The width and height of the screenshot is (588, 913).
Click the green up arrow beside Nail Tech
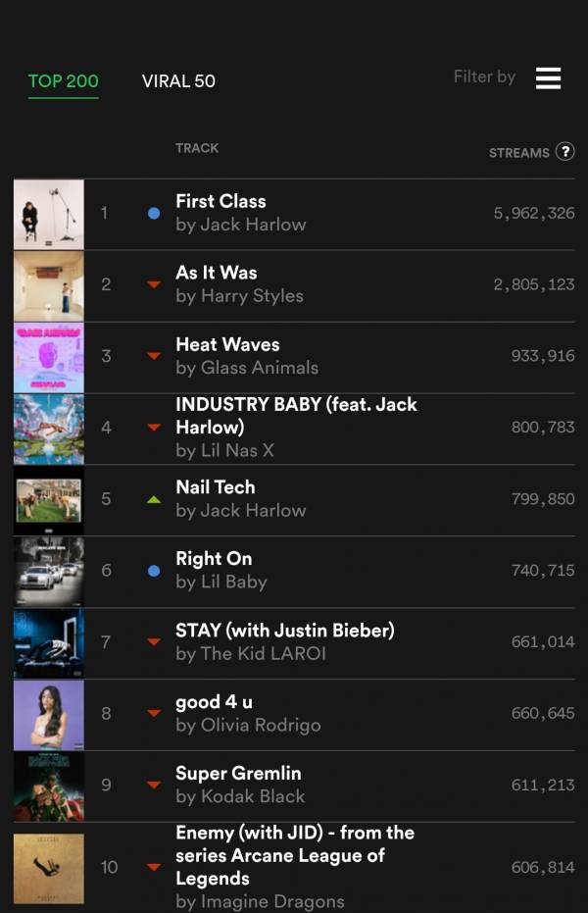click(154, 499)
